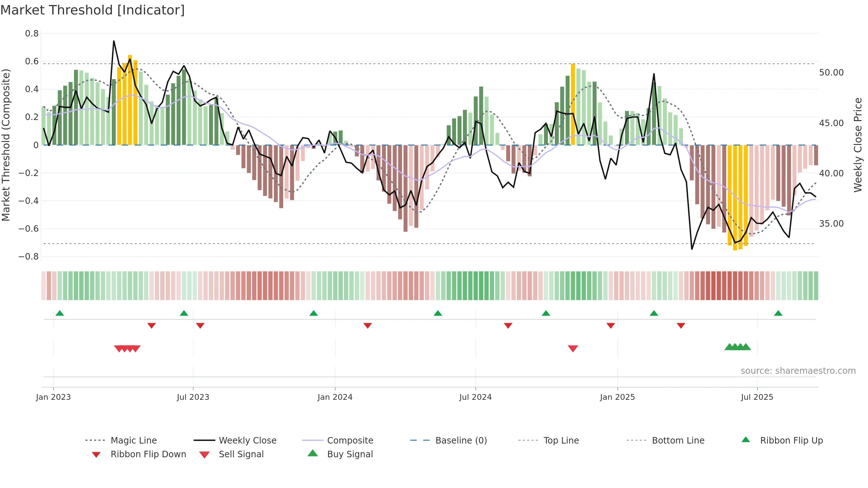Click the Jul 2024 x-axis label
Screen dimensions: 868x488
(476, 397)
